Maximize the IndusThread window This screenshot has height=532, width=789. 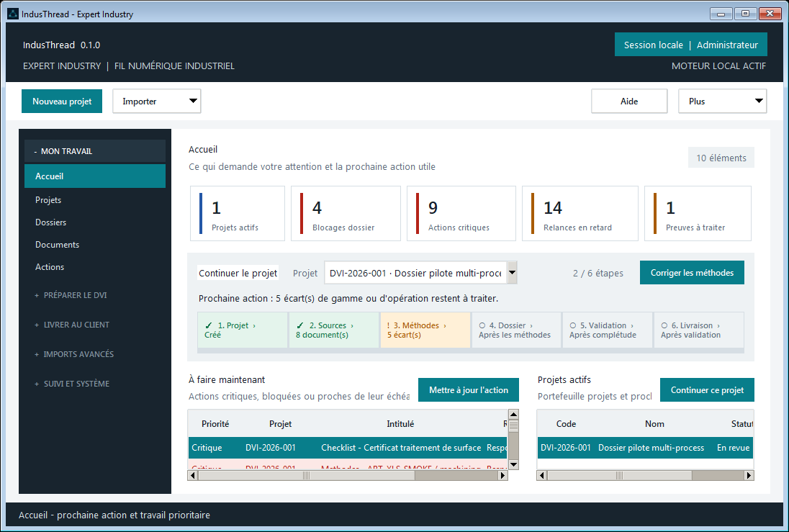coord(745,14)
